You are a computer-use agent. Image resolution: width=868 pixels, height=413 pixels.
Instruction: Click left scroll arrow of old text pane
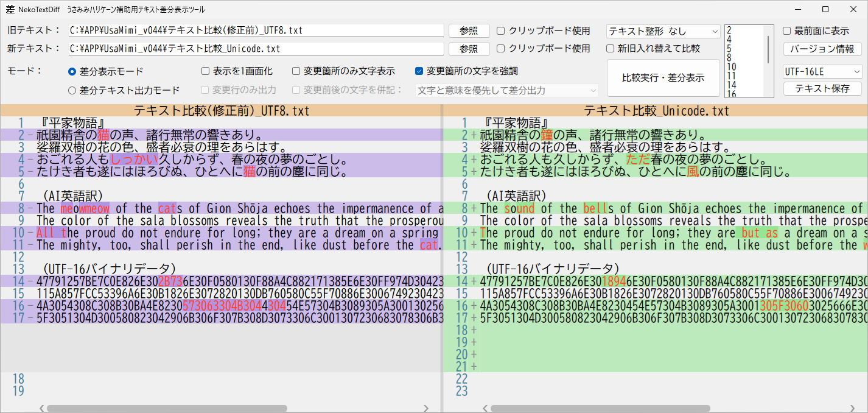tap(41, 408)
